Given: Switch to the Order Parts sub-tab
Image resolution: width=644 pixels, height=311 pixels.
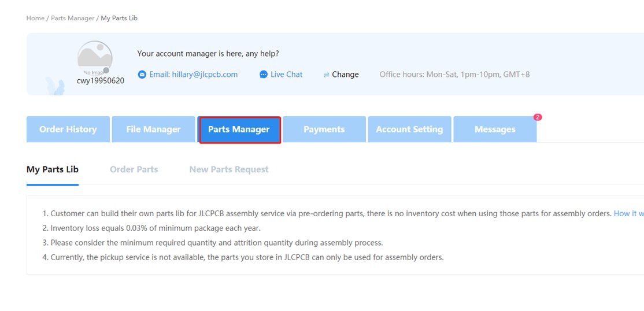Looking at the screenshot, I should [x=134, y=169].
